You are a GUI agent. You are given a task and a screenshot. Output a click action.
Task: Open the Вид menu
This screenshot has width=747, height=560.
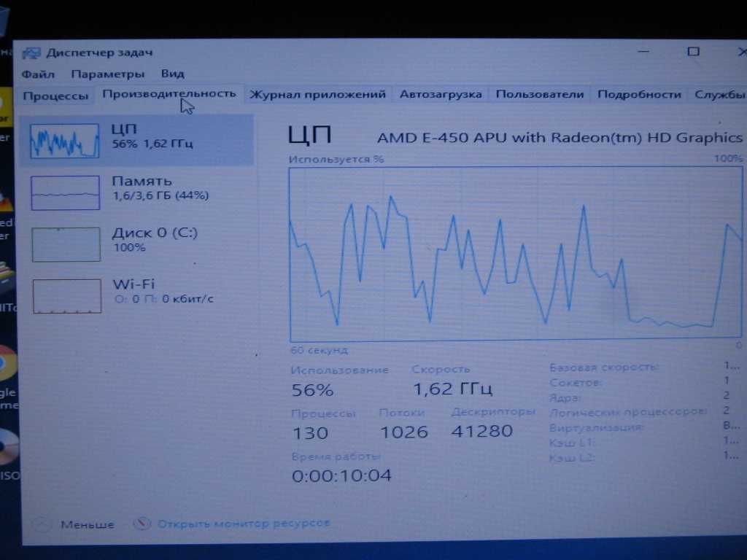(x=172, y=74)
